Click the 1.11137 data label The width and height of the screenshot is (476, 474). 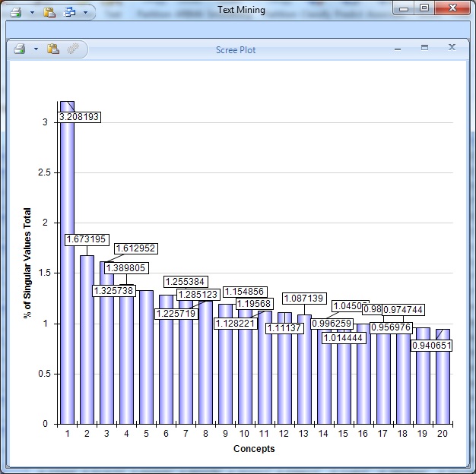coord(284,328)
